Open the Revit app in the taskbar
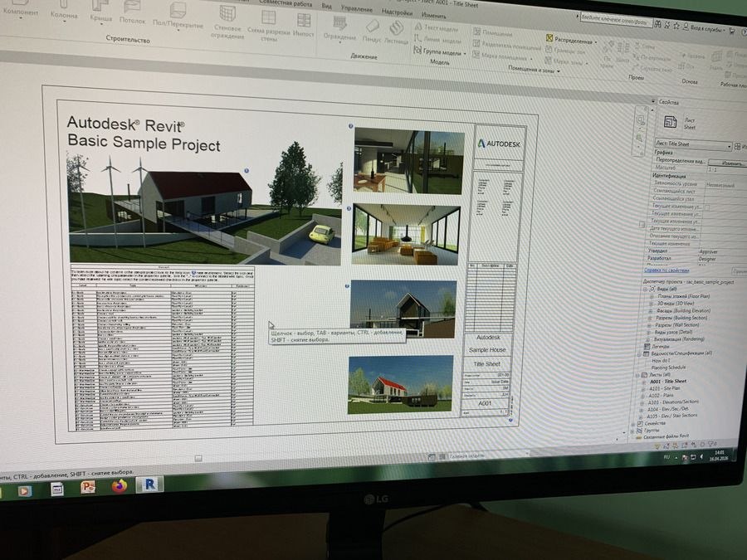Image resolution: width=747 pixels, height=560 pixels. (x=149, y=485)
